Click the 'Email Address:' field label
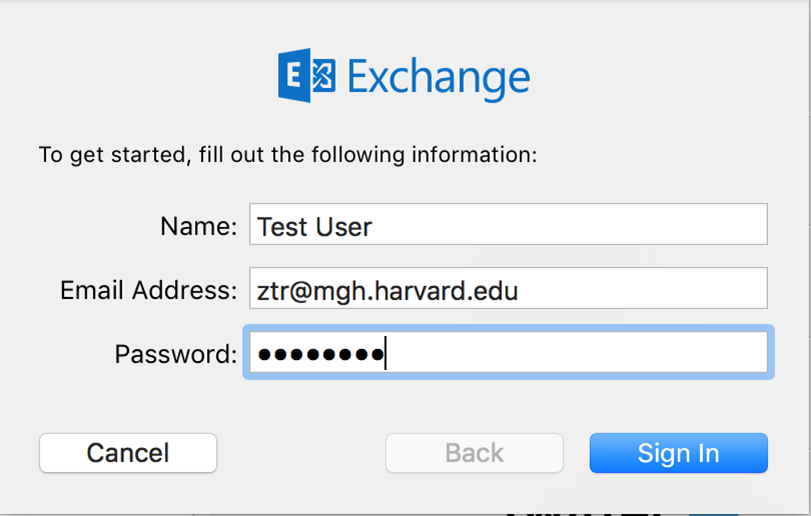 (148, 290)
